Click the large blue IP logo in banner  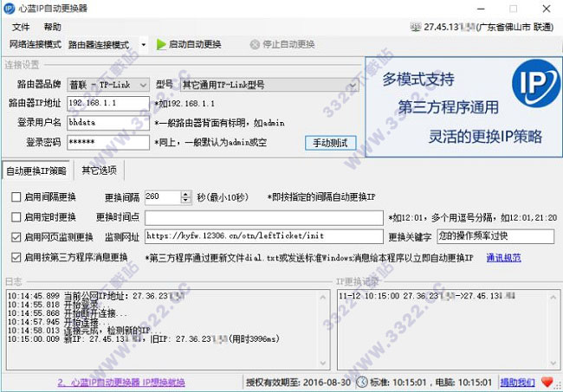coord(535,84)
